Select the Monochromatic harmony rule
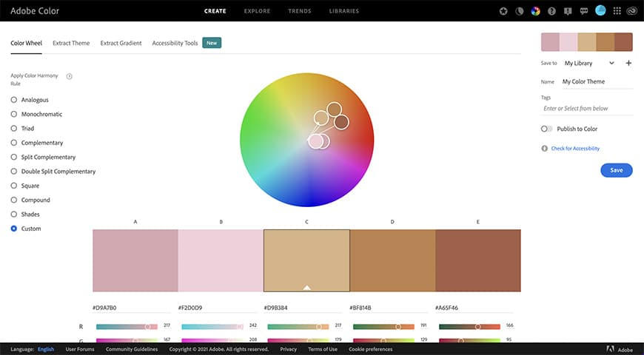644x355 pixels. 36,114
